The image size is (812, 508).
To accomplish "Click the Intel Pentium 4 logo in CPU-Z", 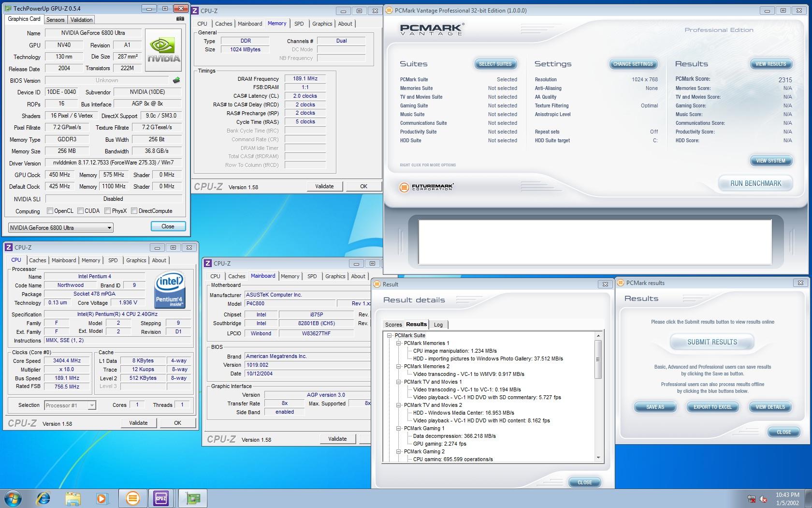I will [170, 289].
